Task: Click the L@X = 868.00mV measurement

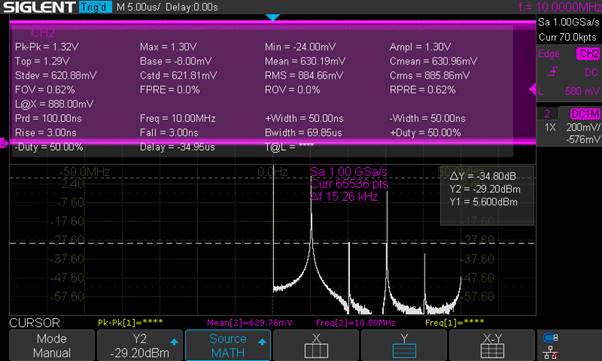Action: point(54,104)
